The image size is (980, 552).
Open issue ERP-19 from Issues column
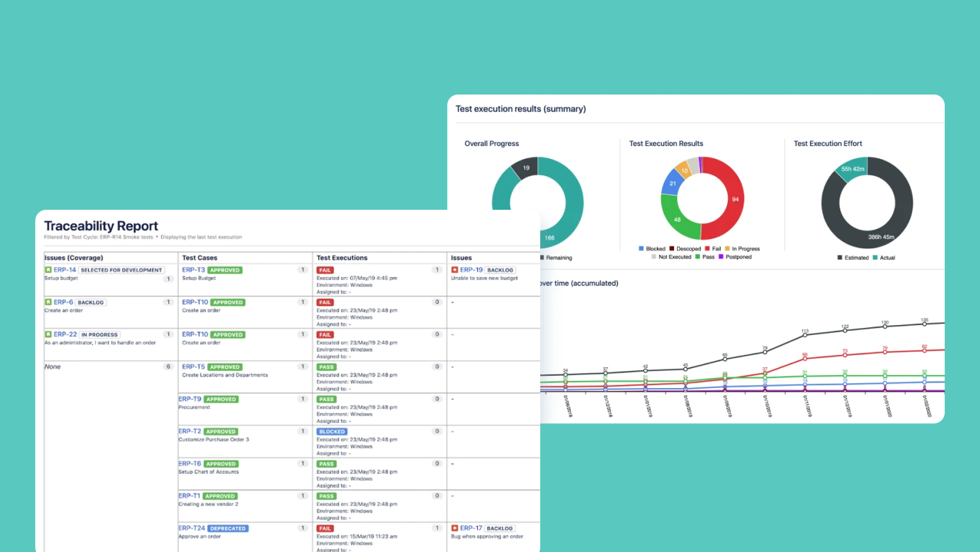(471, 270)
